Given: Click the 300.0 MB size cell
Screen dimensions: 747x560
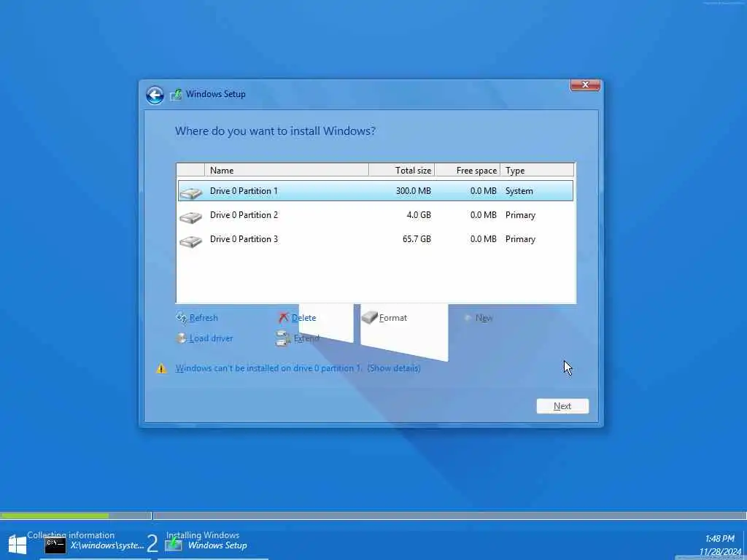Looking at the screenshot, I should point(413,191).
